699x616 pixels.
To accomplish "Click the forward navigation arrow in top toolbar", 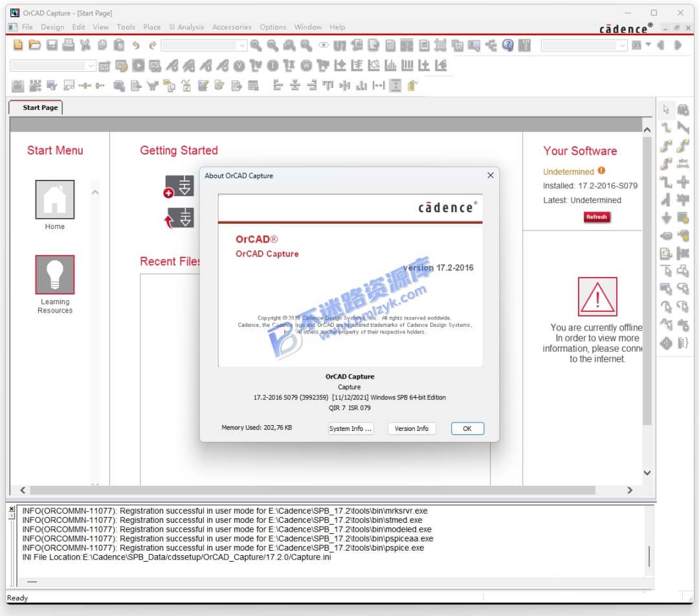I will click(x=678, y=45).
